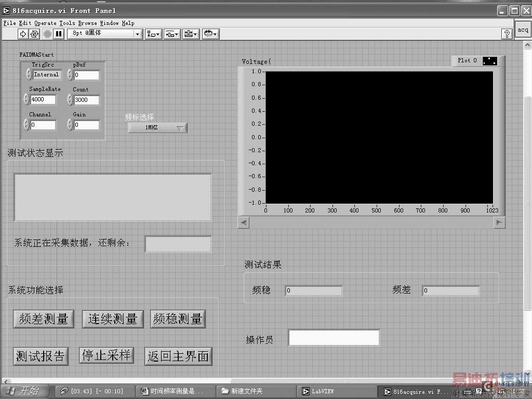Click the 返回主界面 button
532x399 pixels.
point(179,356)
